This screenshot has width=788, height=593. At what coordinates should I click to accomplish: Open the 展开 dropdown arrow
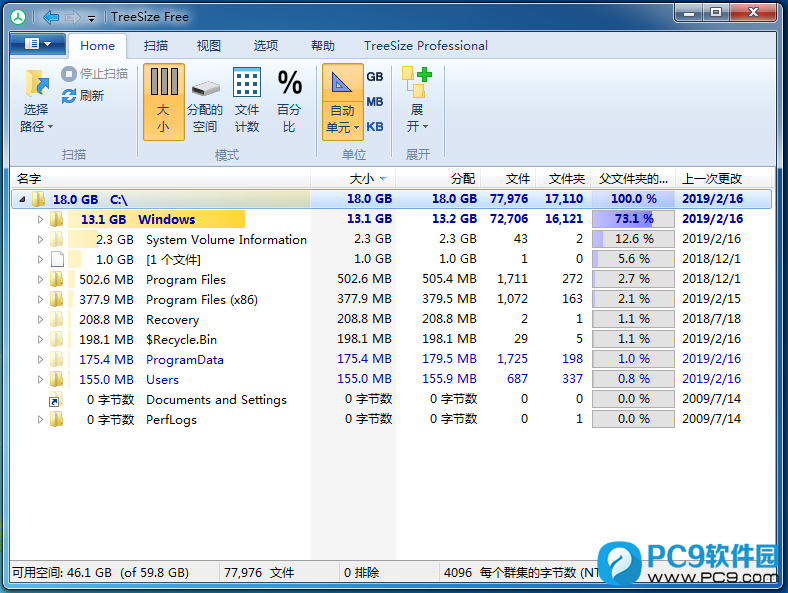tap(426, 127)
